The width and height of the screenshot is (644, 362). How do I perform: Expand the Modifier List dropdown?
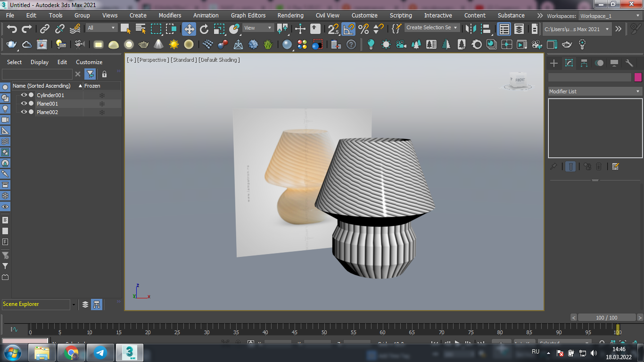(595, 91)
